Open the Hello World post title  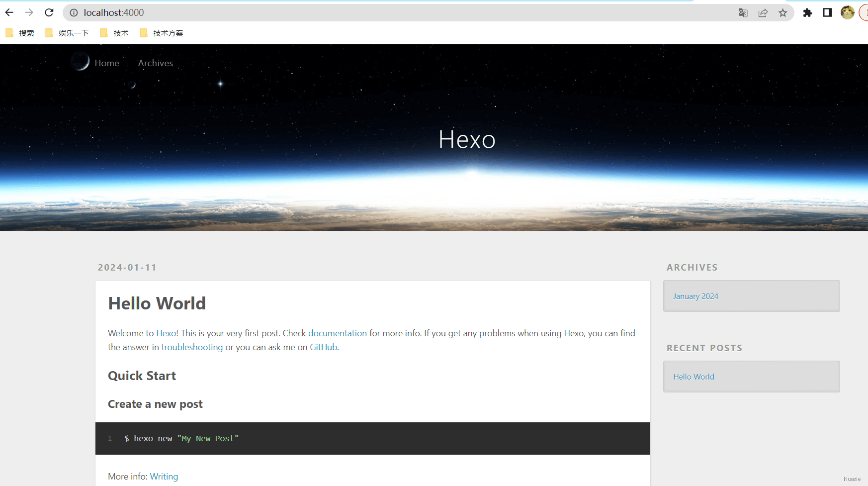click(157, 303)
